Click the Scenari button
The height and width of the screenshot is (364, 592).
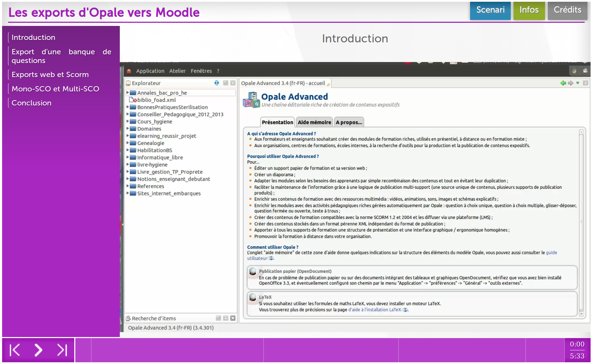(x=490, y=10)
